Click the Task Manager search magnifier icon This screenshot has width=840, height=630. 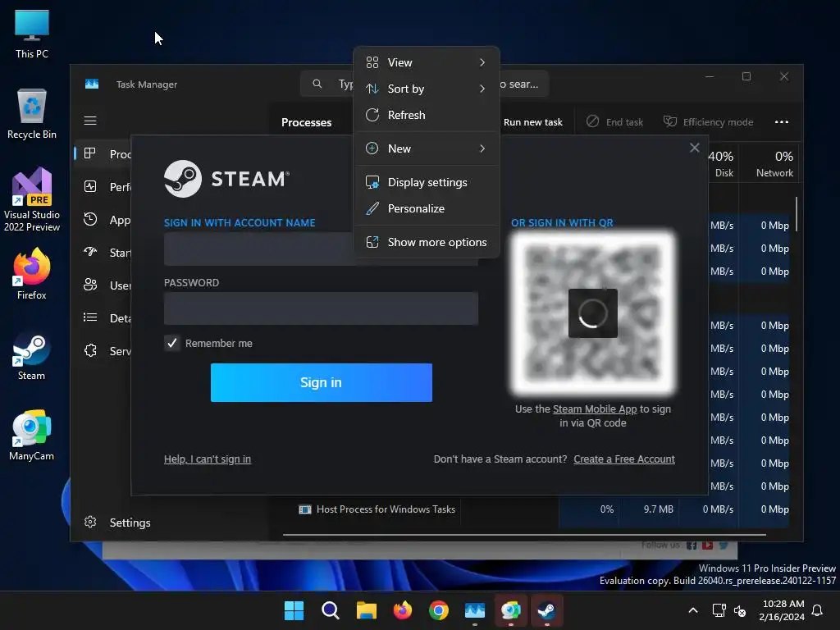tap(317, 84)
